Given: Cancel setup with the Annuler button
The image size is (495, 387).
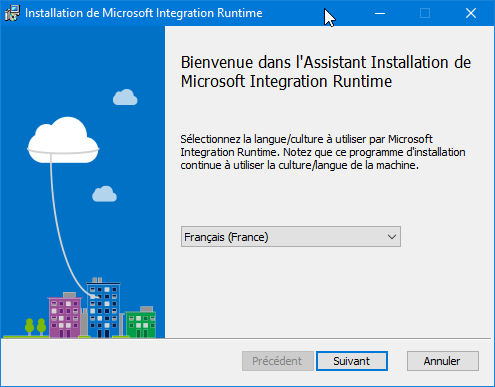Looking at the screenshot, I should (443, 361).
